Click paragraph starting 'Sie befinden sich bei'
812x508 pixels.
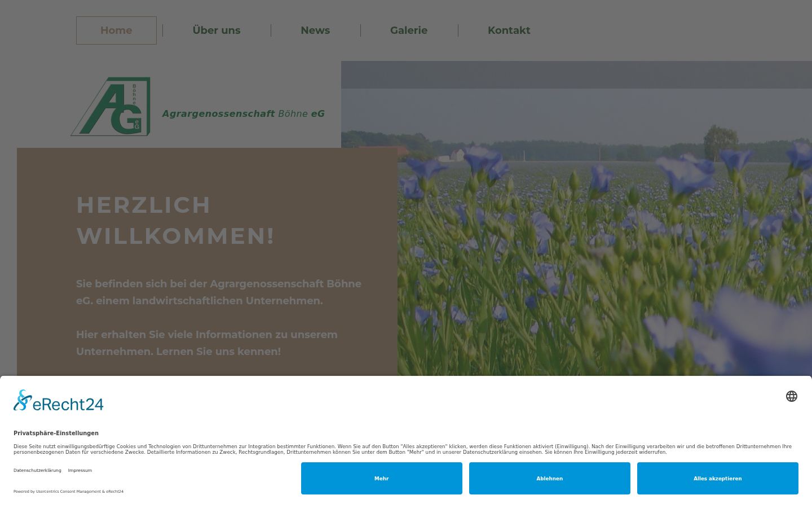tap(219, 292)
